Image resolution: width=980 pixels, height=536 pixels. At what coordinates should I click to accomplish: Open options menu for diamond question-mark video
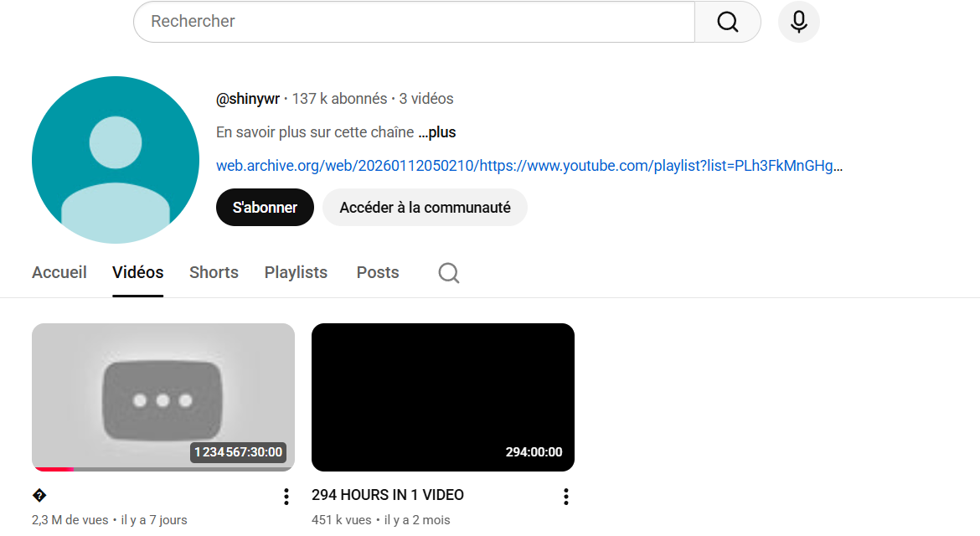(x=286, y=497)
